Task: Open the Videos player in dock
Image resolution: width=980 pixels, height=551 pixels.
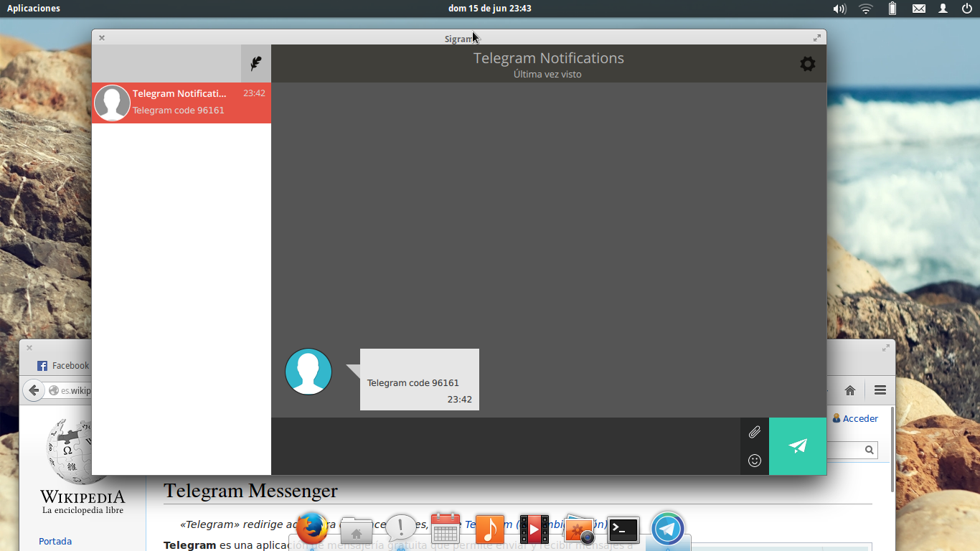Action: pos(534,529)
